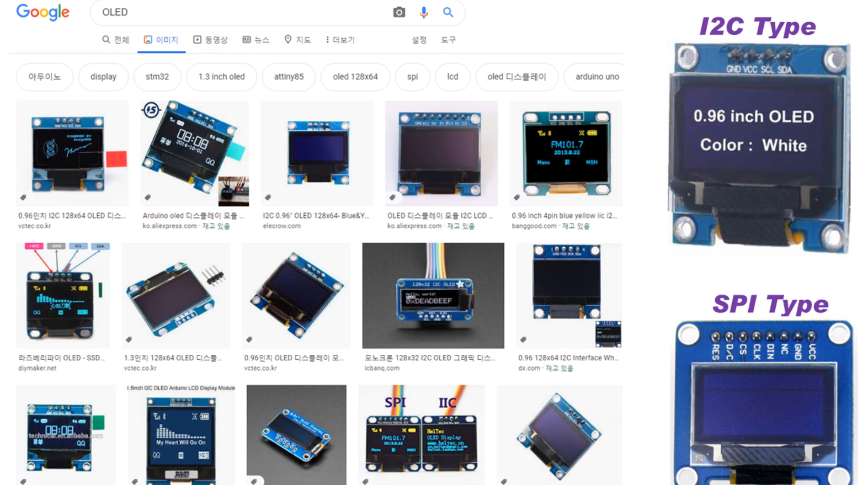Click the SPI Type heading
The image size is (868, 485).
coord(770,304)
